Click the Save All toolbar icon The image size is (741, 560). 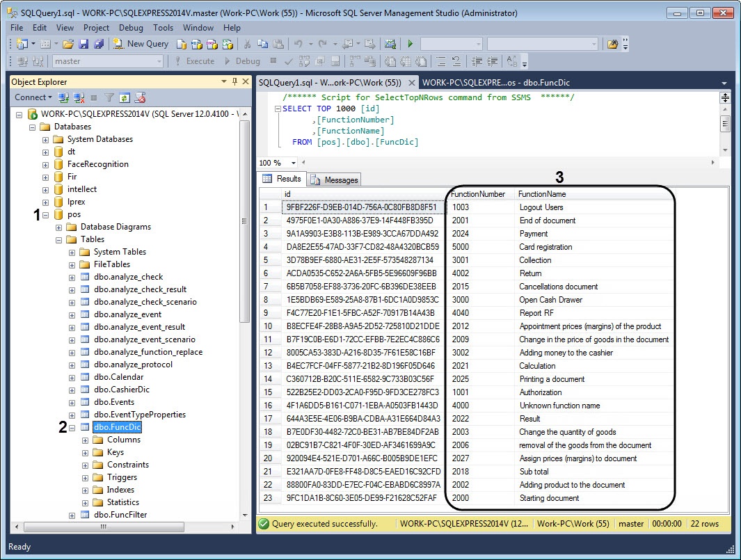[x=98, y=44]
